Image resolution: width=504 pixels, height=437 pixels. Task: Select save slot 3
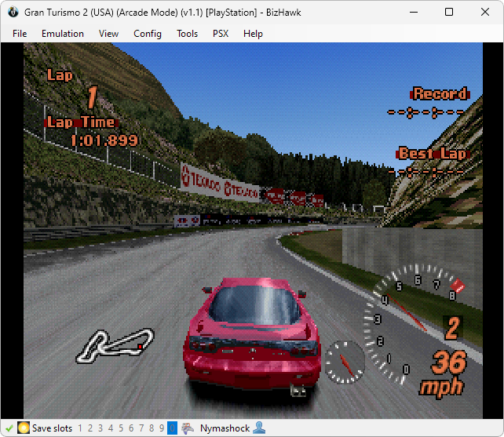click(100, 428)
